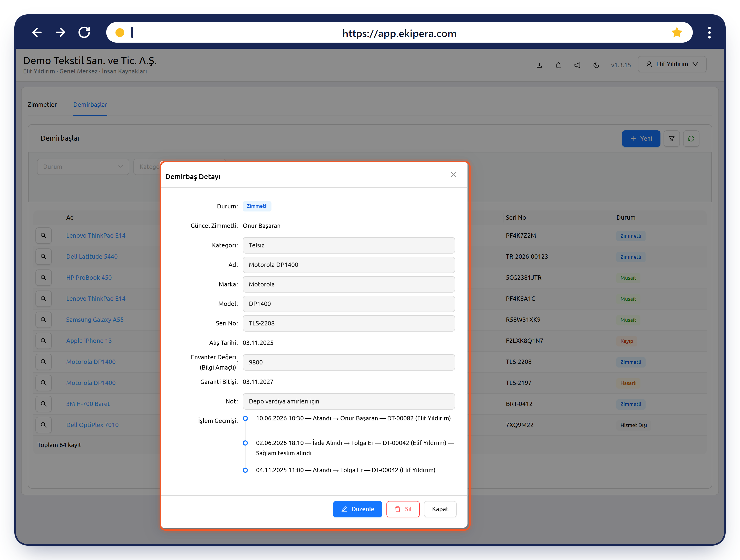This screenshot has height=560, width=740.
Task: Open details magnifier for Dell OptiPlex 7010
Action: pos(43,425)
